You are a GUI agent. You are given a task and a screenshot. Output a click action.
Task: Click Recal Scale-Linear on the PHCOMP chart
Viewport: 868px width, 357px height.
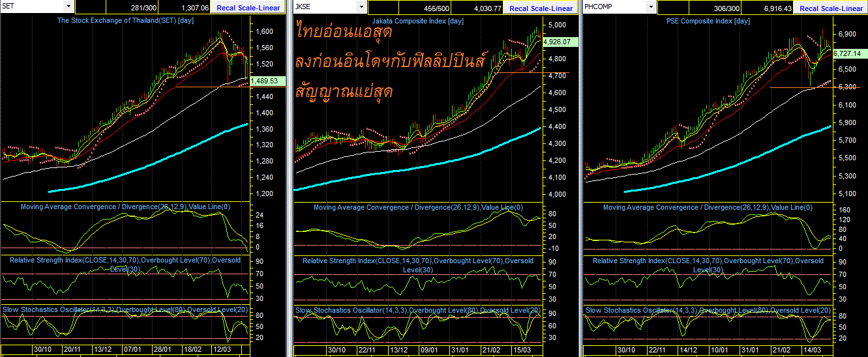(831, 8)
